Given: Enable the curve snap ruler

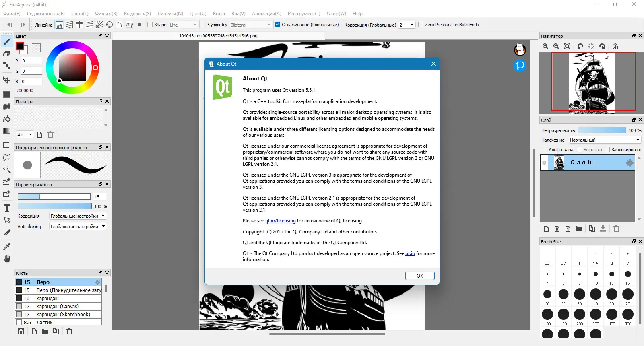Looking at the screenshot, I should click(120, 25).
